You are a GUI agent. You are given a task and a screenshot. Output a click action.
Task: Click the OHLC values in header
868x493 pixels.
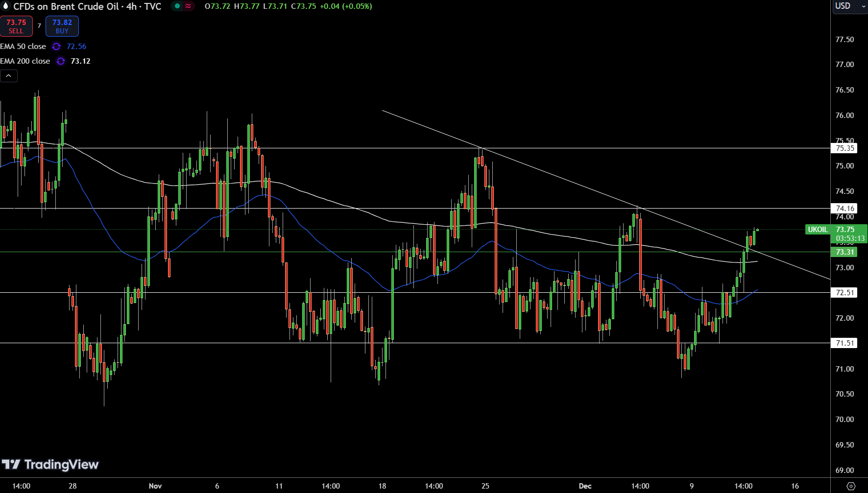click(288, 6)
